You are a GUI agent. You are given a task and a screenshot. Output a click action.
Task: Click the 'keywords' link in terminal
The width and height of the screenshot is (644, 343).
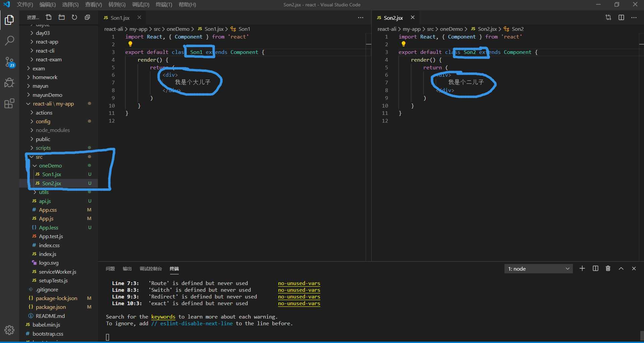(163, 317)
